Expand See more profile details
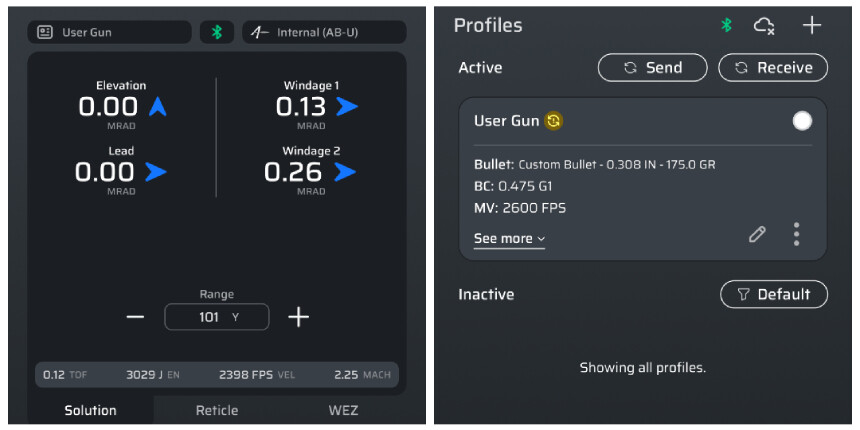Image resolution: width=860 pixels, height=430 pixels. [x=509, y=239]
